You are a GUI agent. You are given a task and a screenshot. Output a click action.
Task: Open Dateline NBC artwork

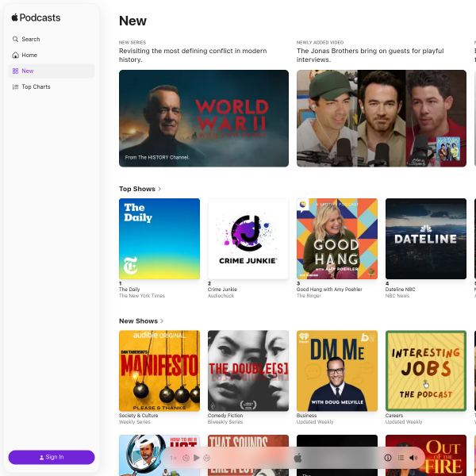click(x=425, y=239)
